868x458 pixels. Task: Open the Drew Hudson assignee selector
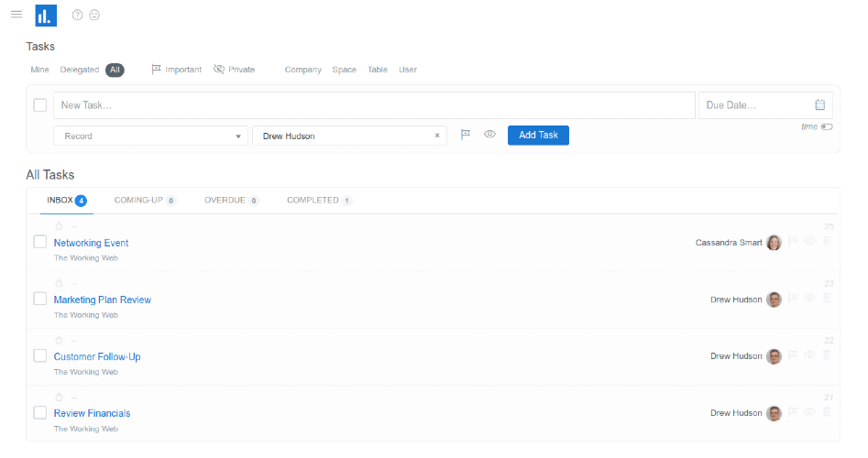pos(349,136)
